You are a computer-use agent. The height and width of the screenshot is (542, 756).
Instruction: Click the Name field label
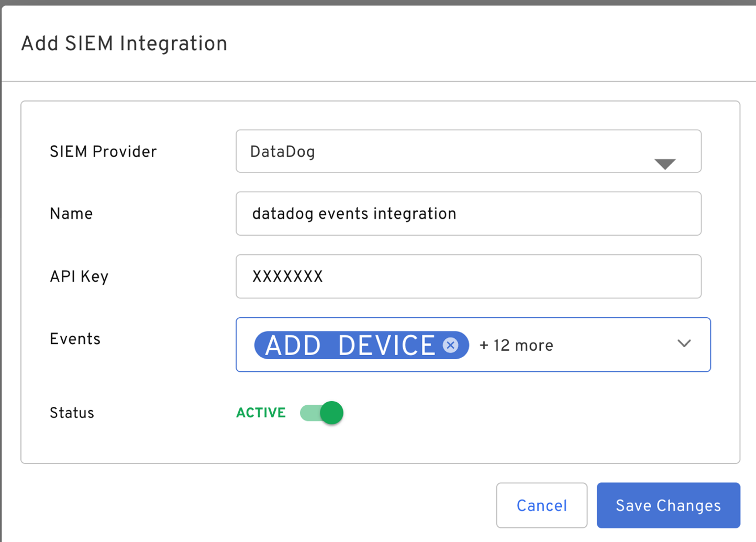click(71, 214)
